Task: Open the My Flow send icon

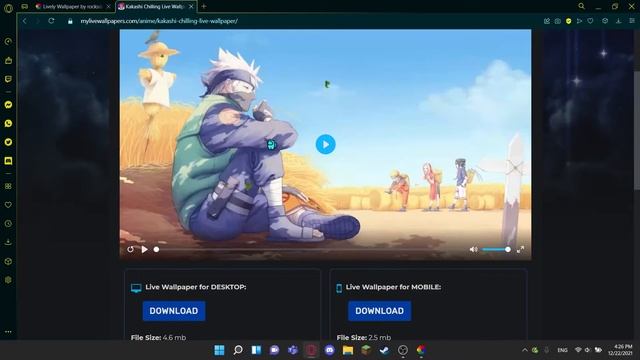Action: (x=579, y=21)
